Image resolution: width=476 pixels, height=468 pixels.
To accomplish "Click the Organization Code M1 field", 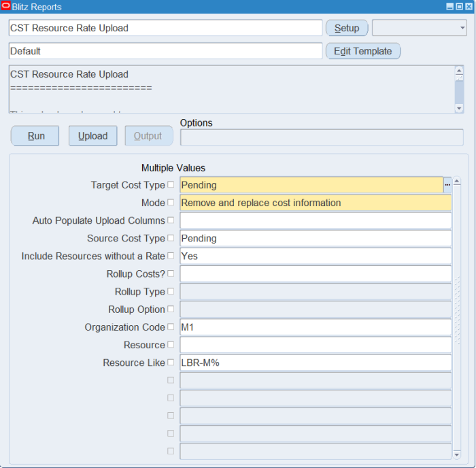I will (316, 327).
